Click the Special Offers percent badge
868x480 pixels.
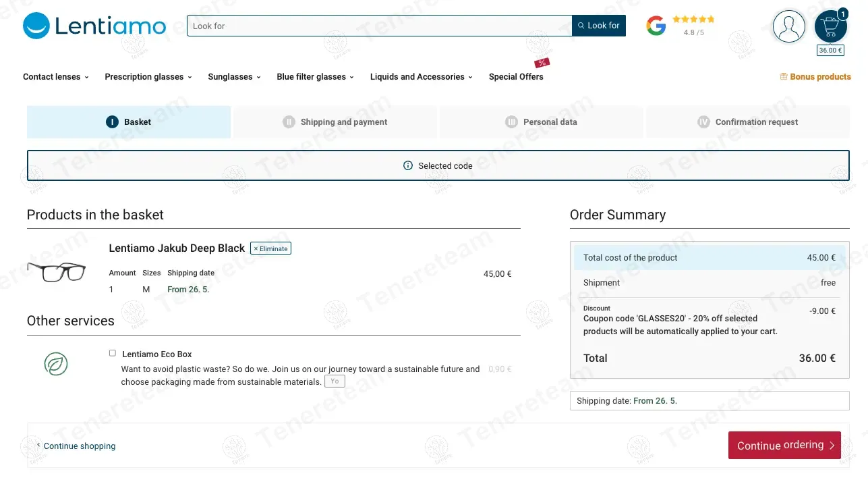coord(542,62)
